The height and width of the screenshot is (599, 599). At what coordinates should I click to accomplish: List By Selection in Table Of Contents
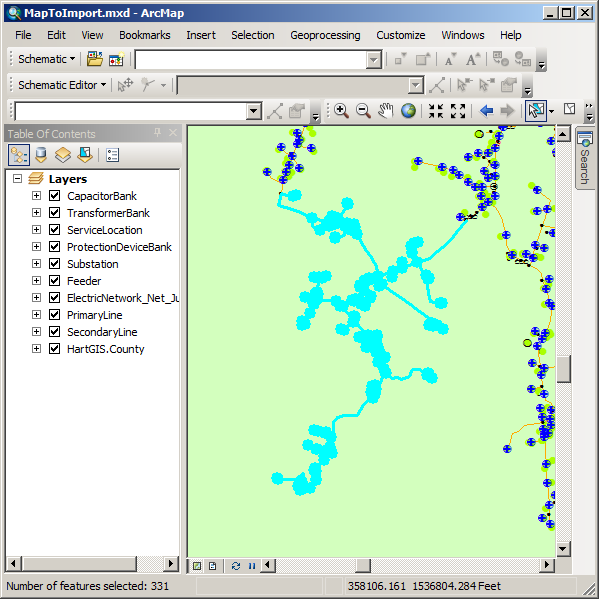coord(85,155)
